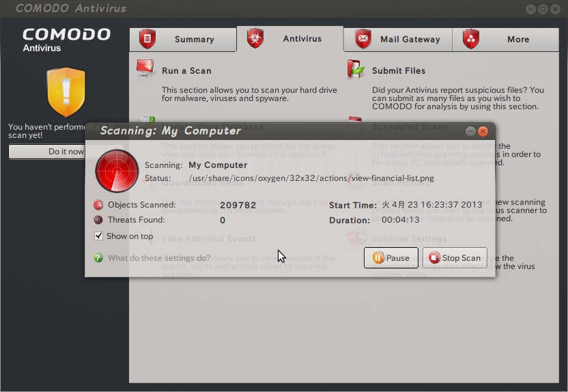Minimize the COMODO Antivirus main window
Screen dimensions: 568x392
tap(530, 9)
